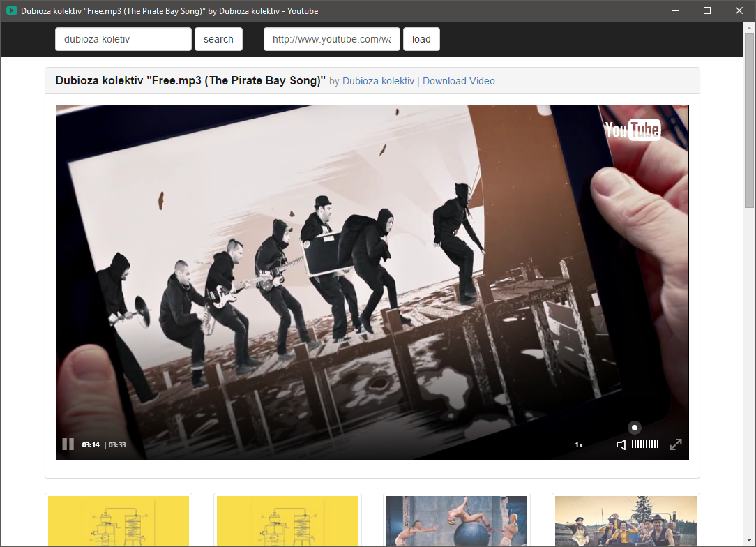Maximize the Youtube window
The image size is (756, 547).
707,10
